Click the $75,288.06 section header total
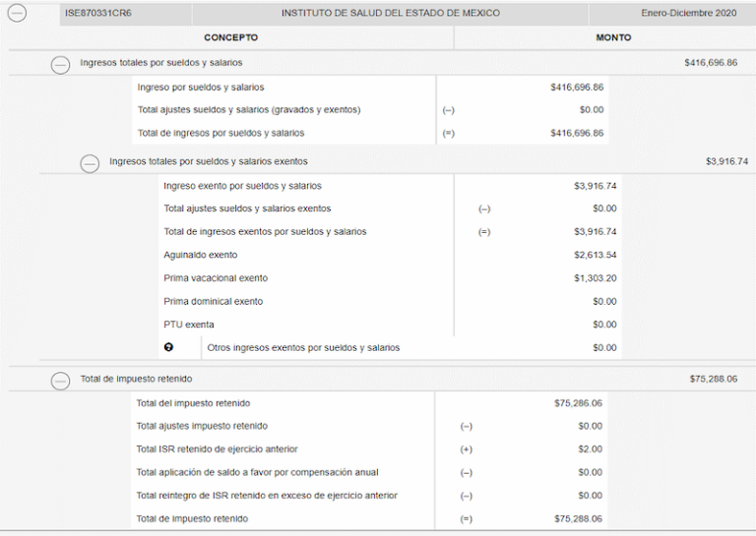This screenshot has height=536, width=756. click(713, 379)
